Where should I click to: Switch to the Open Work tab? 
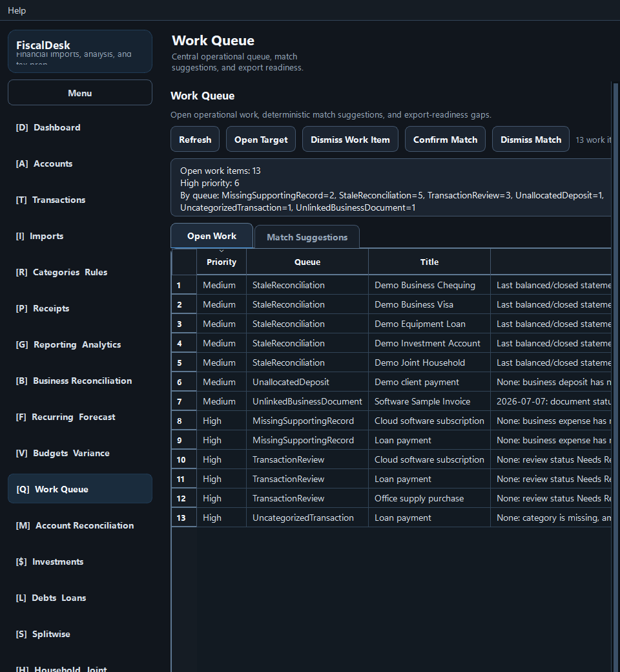(x=212, y=236)
